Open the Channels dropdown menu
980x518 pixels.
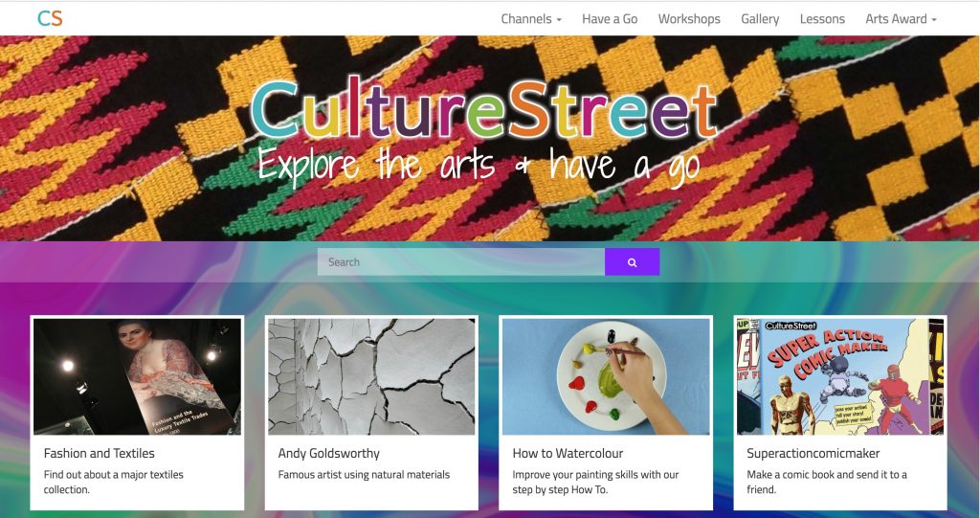tap(530, 19)
